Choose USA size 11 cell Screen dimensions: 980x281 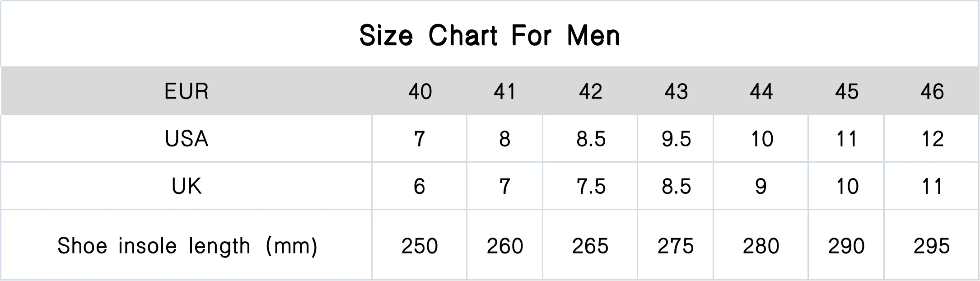pos(847,139)
